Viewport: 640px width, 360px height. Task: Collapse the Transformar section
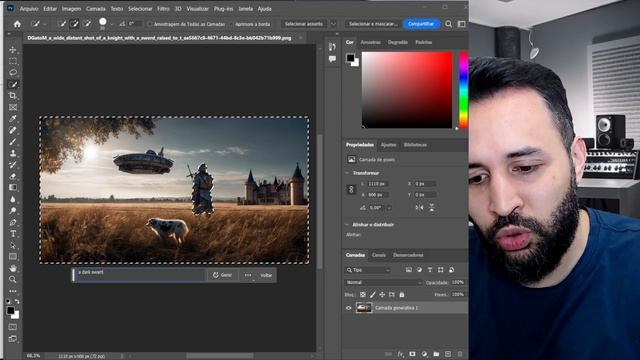347,173
